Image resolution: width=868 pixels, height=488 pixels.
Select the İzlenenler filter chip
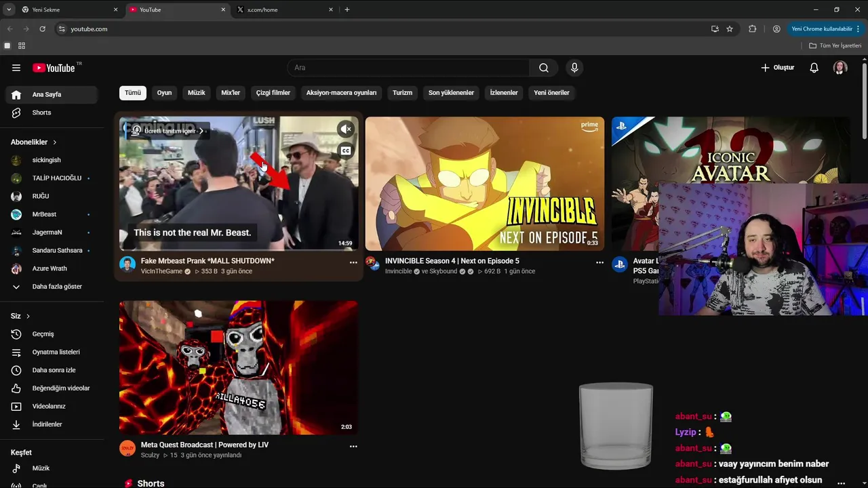click(x=504, y=93)
